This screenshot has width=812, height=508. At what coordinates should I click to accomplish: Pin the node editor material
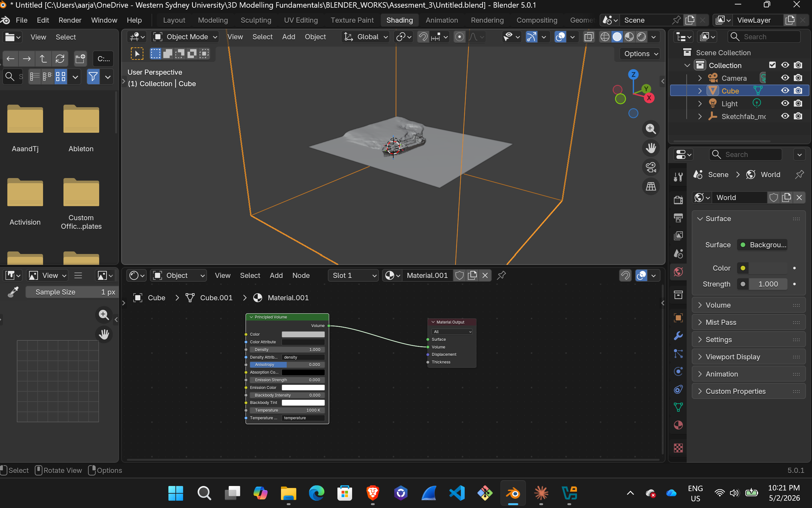tap(501, 275)
